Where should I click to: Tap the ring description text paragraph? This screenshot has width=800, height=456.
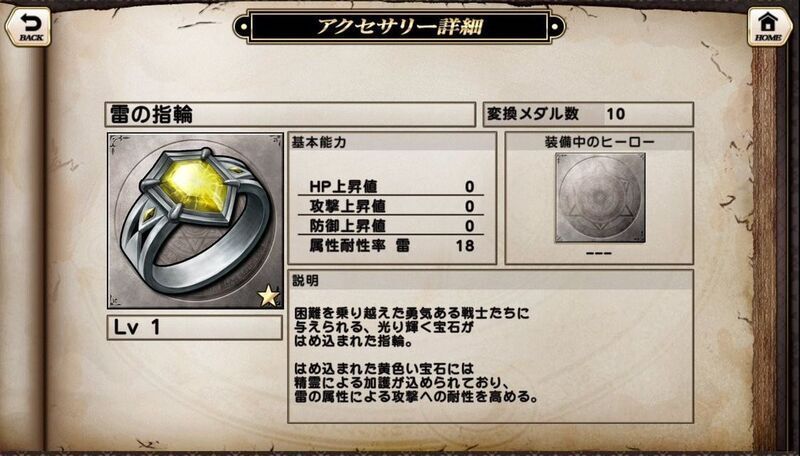(x=416, y=355)
